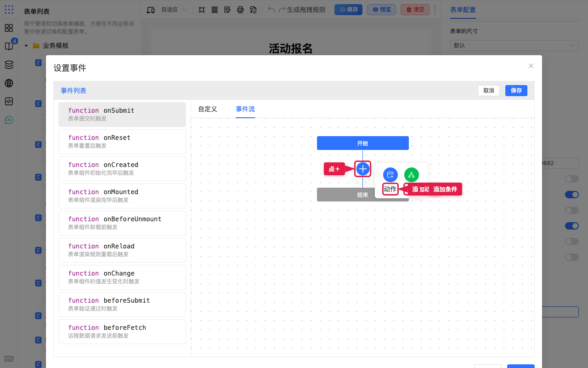Open the 表单的尺寸 默认 dropdown
The image size is (588, 368).
pos(514,46)
